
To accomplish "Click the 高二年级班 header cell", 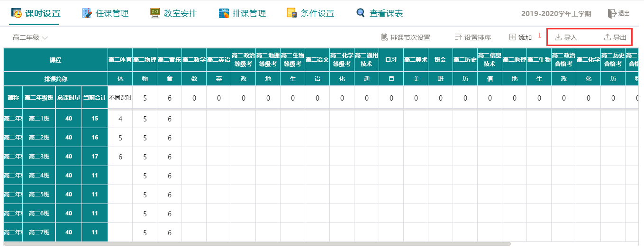I will tap(39, 98).
